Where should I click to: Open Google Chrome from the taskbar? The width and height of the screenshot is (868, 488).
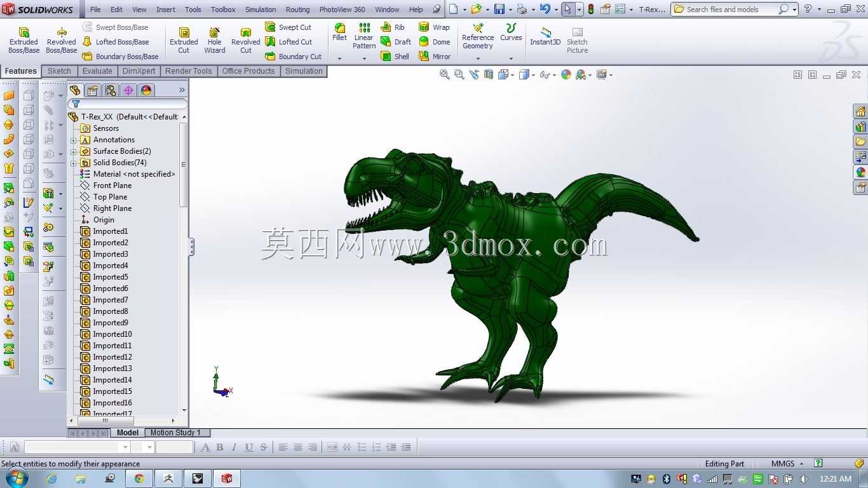(x=139, y=478)
